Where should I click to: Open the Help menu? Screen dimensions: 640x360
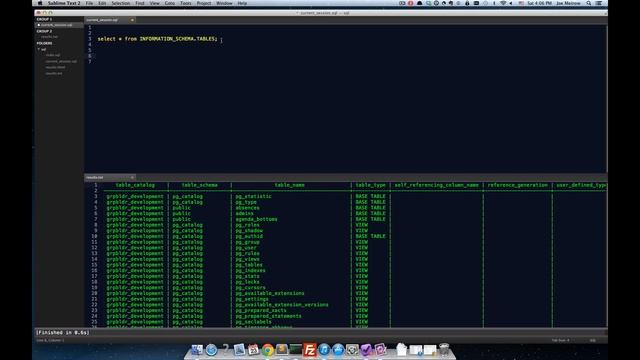(242, 3)
